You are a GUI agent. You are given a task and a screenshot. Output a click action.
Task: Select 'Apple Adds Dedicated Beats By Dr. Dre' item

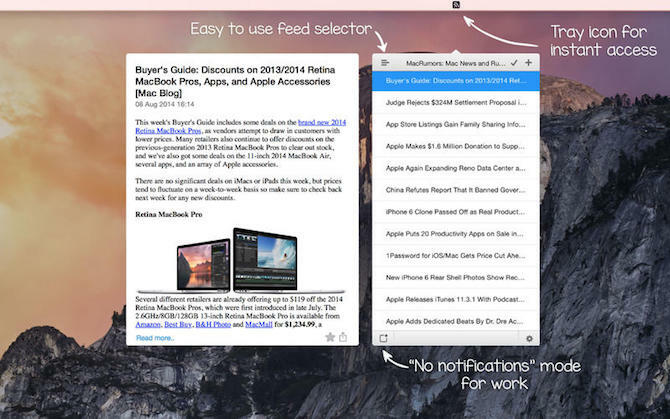pos(456,321)
